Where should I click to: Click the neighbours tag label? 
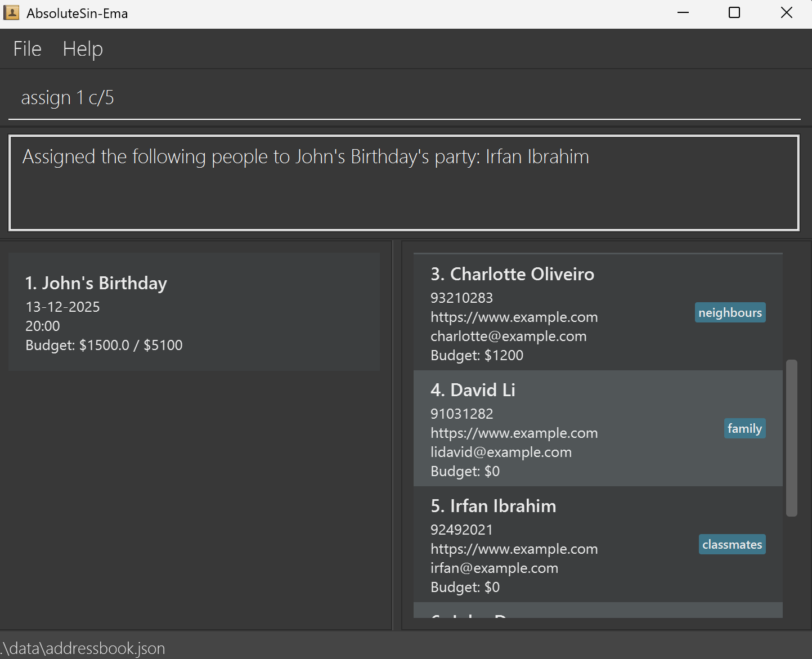point(730,313)
